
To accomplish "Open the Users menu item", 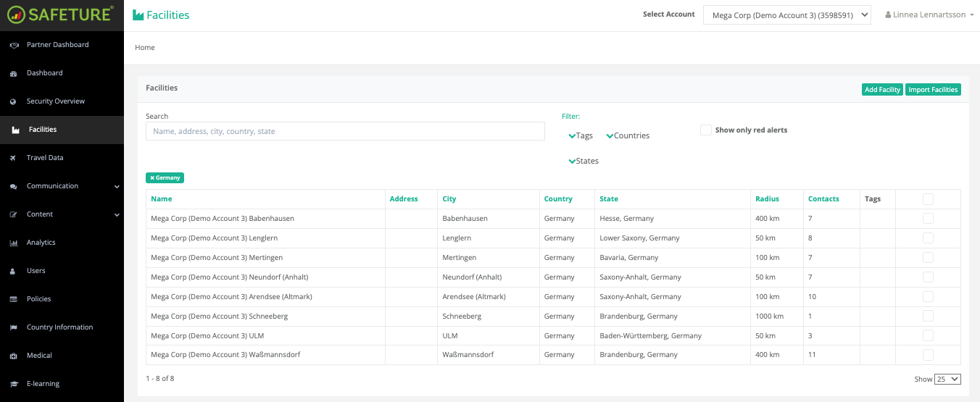I will click(36, 271).
